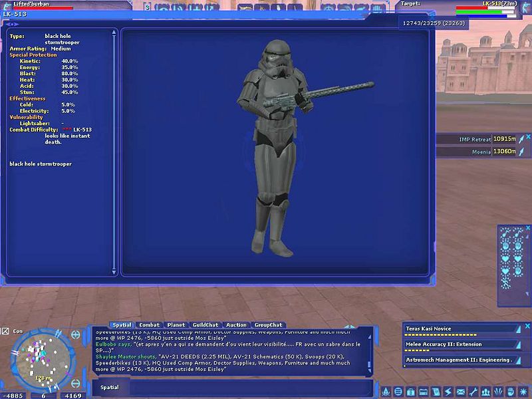The height and width of the screenshot is (399, 532).
Task: Open the Auction chat tab
Action: tap(236, 325)
